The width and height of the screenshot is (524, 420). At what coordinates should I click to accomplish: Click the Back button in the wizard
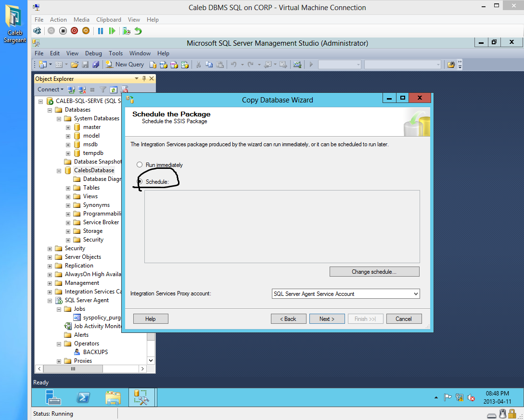(x=288, y=319)
